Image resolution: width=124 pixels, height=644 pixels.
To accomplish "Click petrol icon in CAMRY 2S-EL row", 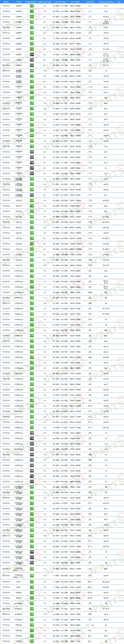I will point(32,28).
